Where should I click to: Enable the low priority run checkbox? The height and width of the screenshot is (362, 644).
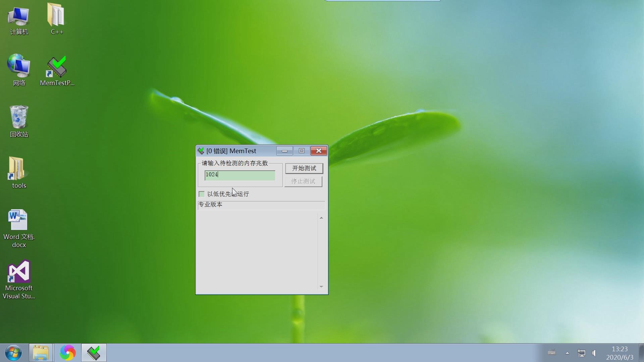click(202, 194)
